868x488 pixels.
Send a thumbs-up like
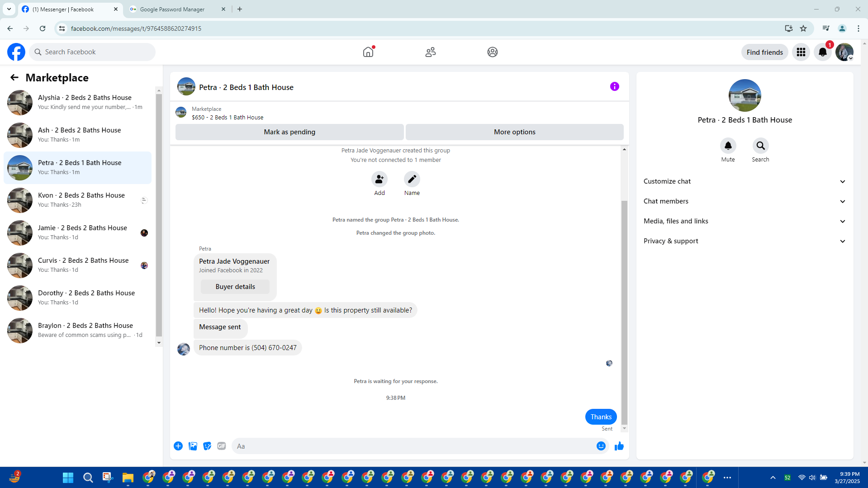(619, 446)
